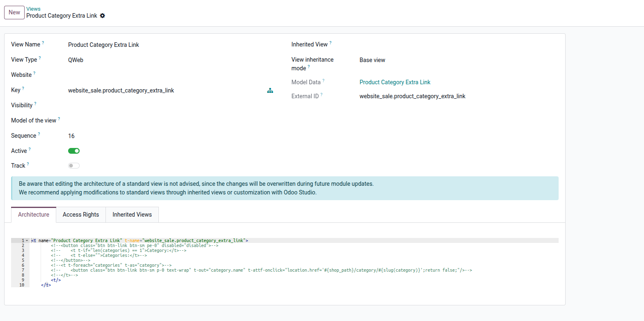Select the Architecture tab

pyautogui.click(x=34, y=215)
